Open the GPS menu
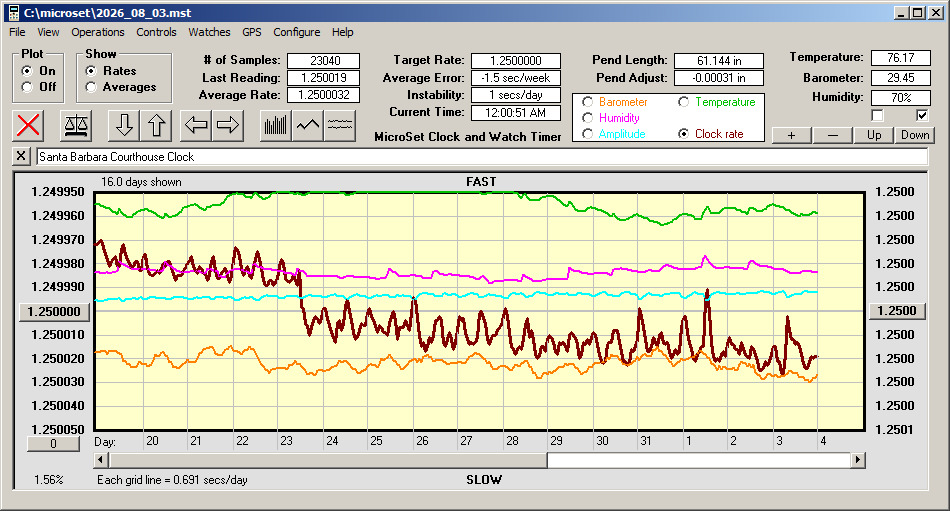 [251, 32]
